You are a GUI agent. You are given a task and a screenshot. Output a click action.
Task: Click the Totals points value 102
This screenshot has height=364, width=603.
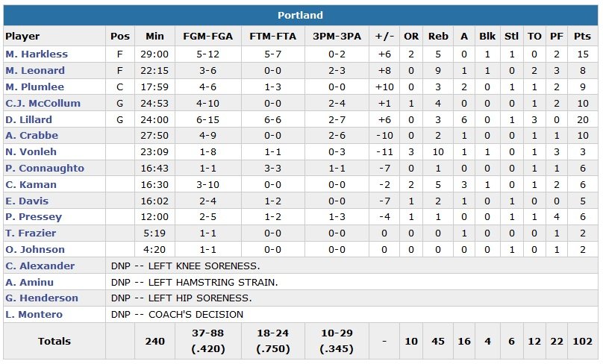(x=582, y=341)
